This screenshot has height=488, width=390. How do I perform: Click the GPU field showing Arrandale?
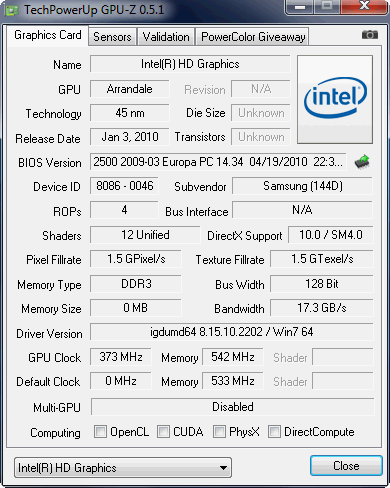[x=130, y=89]
